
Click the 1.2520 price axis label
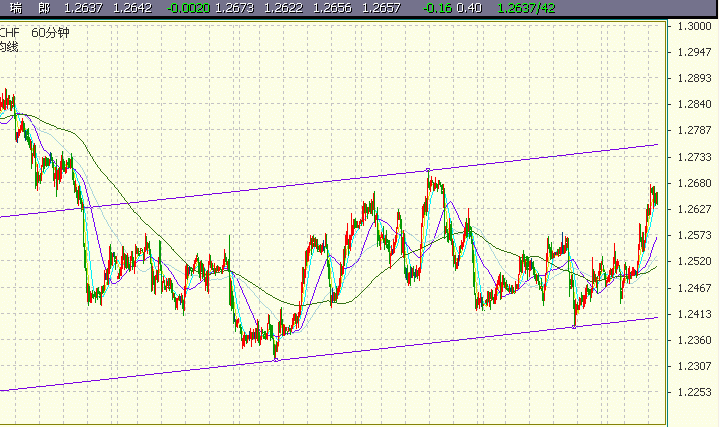pyautogui.click(x=695, y=261)
